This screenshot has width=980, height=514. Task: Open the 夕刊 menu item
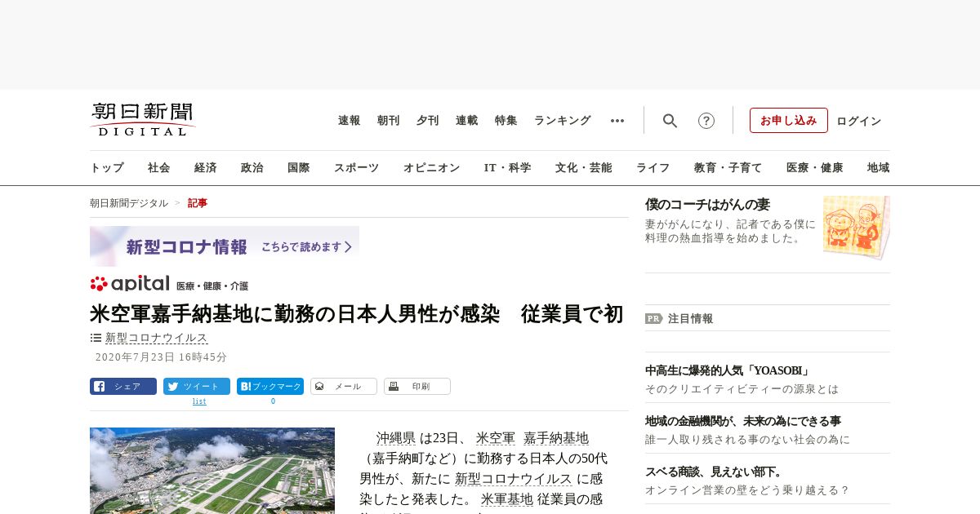(428, 121)
